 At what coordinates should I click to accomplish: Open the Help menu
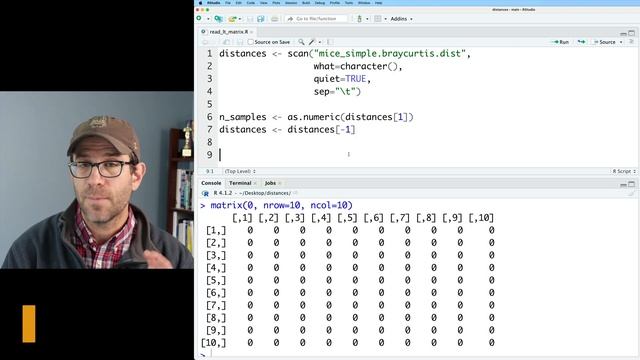[378, 3]
